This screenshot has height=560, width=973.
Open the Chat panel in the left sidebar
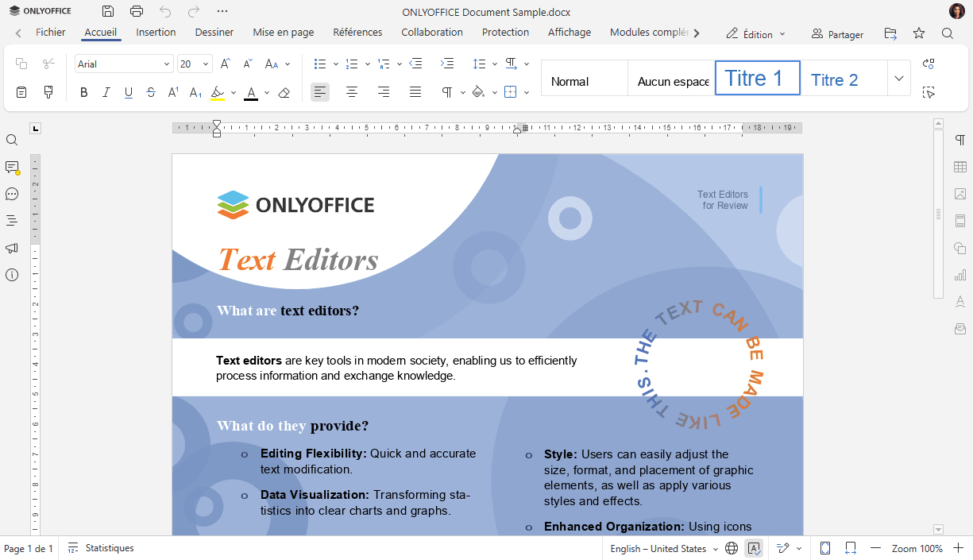pos(11,194)
